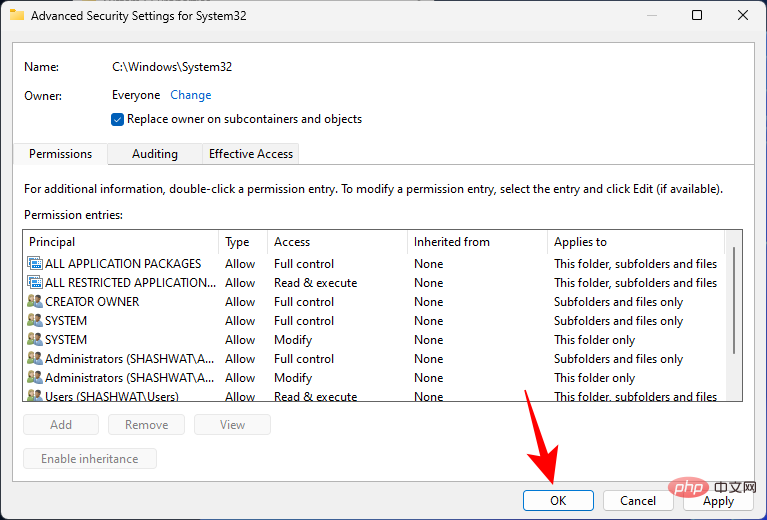This screenshot has width=767, height=520.
Task: Click the folder icon in title bar
Action: pyautogui.click(x=17, y=15)
